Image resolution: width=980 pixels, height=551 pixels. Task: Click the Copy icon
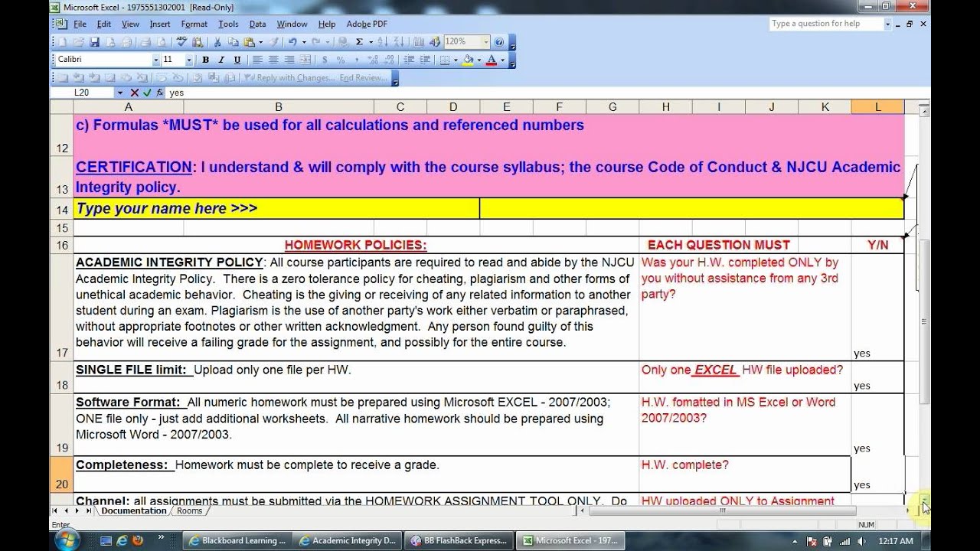[233, 42]
